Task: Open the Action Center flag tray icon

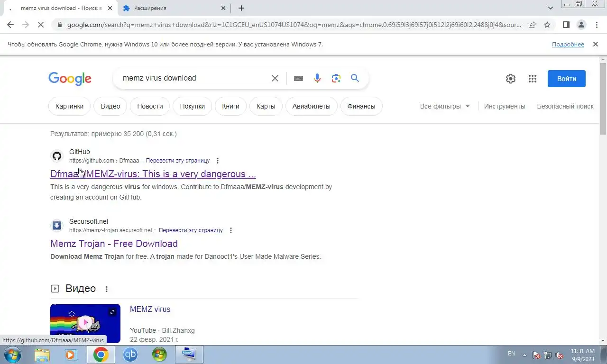Action: [x=536, y=355]
